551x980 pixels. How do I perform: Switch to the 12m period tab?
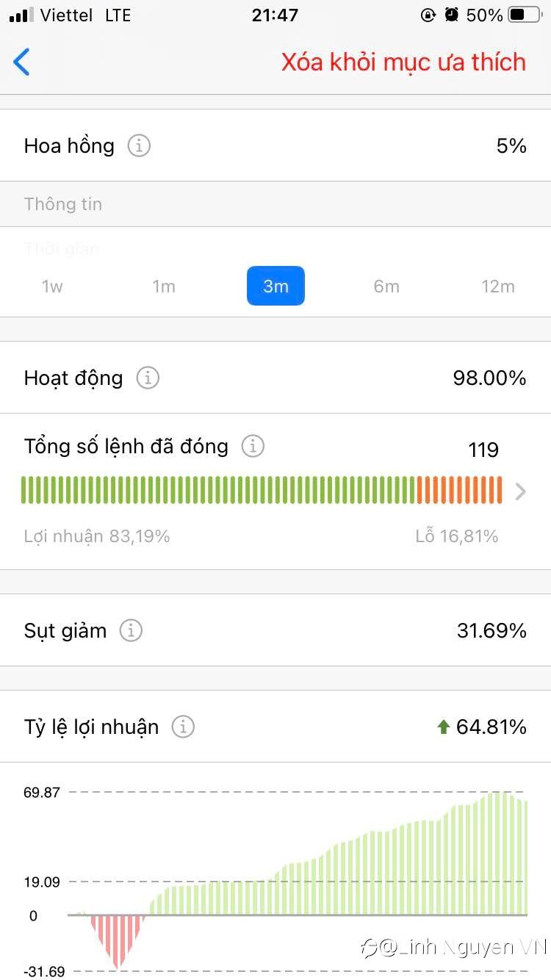[498, 287]
